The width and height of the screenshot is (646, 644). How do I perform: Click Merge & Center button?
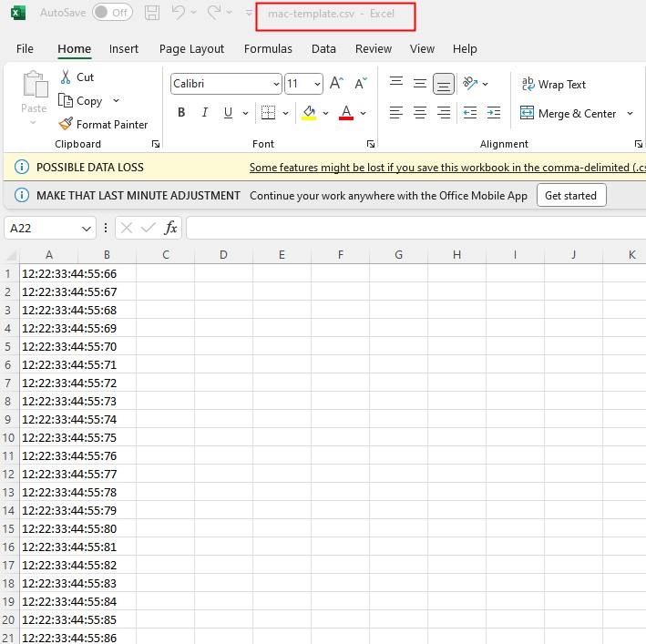569,113
